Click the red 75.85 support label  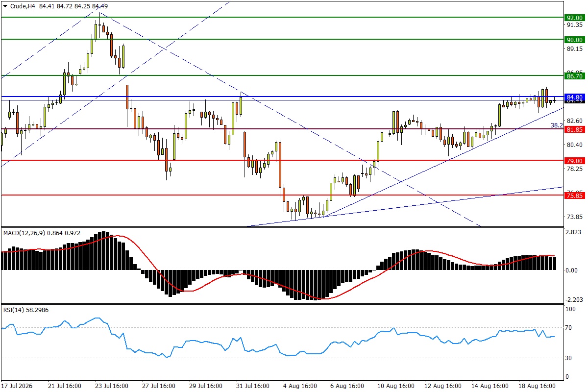point(574,196)
